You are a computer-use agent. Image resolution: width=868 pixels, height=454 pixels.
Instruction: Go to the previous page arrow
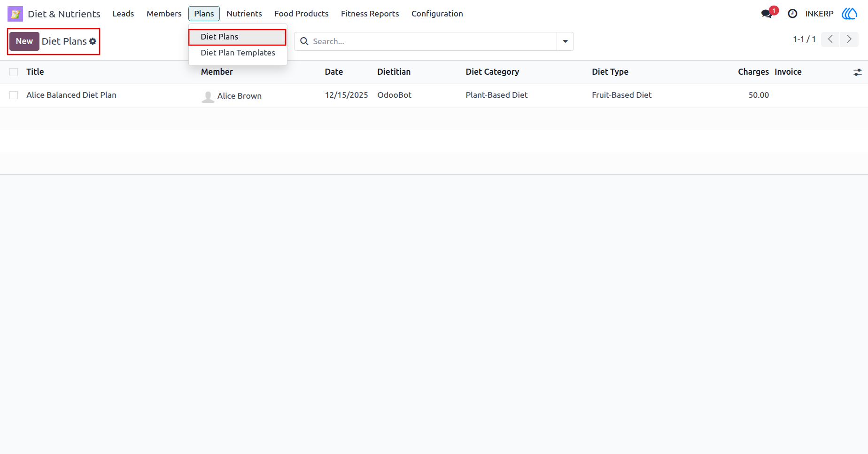(830, 39)
